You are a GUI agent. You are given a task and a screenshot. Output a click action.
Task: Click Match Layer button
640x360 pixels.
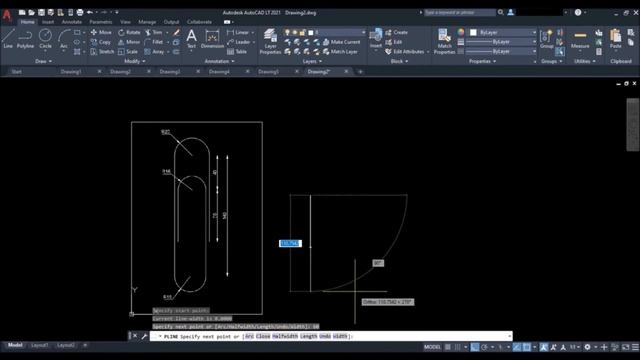(340, 52)
